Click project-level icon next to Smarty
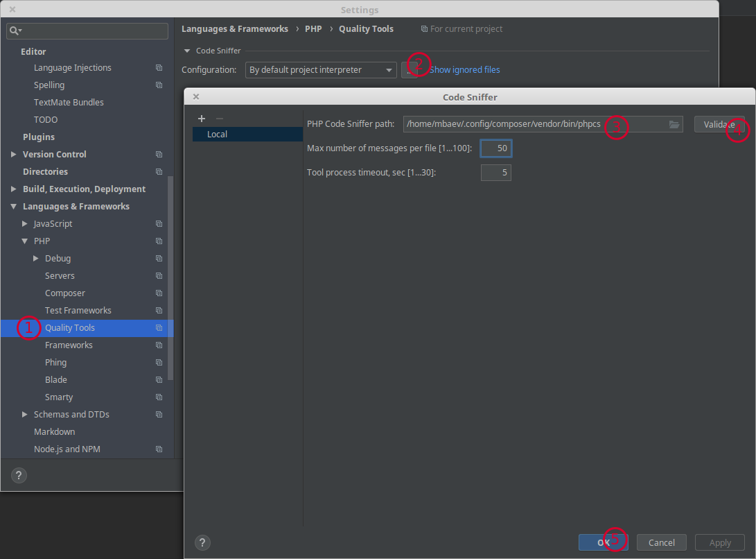Image resolution: width=756 pixels, height=559 pixels. [x=159, y=397]
